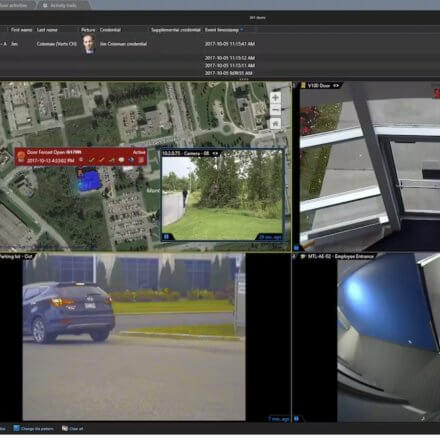Zoom in on the satellite map
Viewport: 440px width, 440px height.
[x=275, y=98]
